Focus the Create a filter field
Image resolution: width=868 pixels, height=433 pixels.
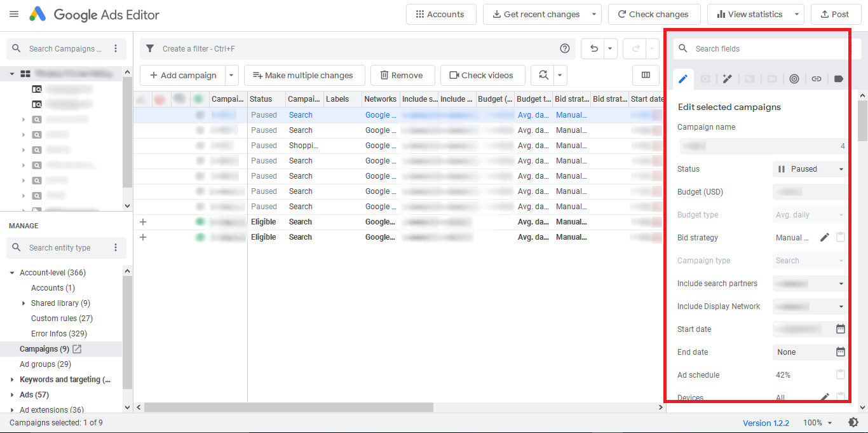[359, 48]
